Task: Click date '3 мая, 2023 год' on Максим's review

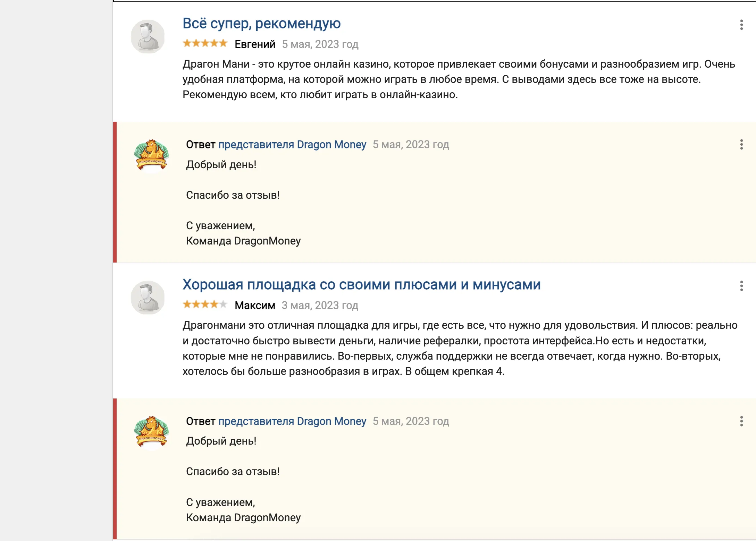Action: coord(320,306)
